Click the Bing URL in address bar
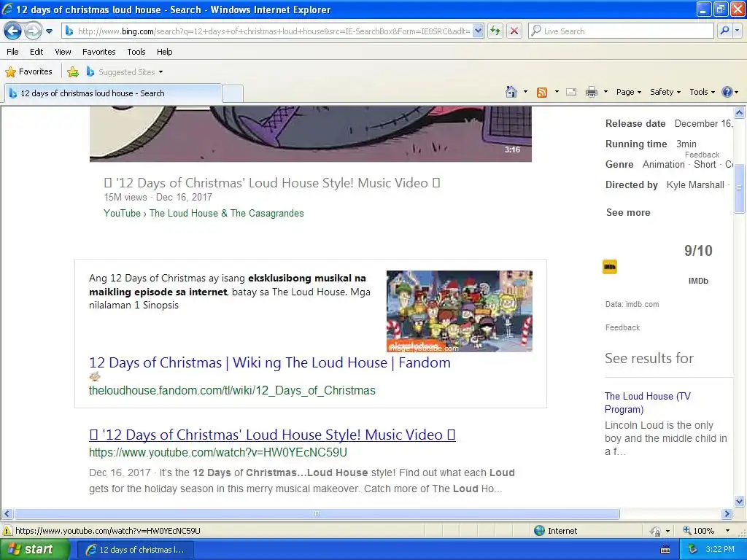Screen dimensions: 747x560 274,31
